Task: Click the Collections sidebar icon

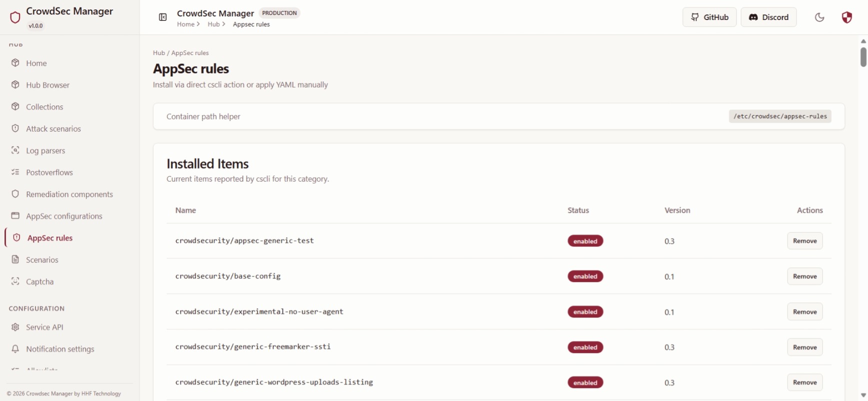Action: pos(16,106)
